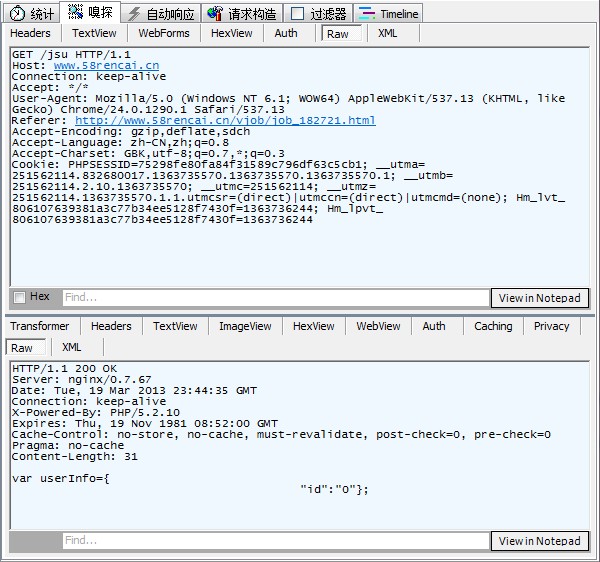Viewport: 600px width, 562px height.
Task: Switch to the 过滤器 tab
Action: [x=318, y=14]
